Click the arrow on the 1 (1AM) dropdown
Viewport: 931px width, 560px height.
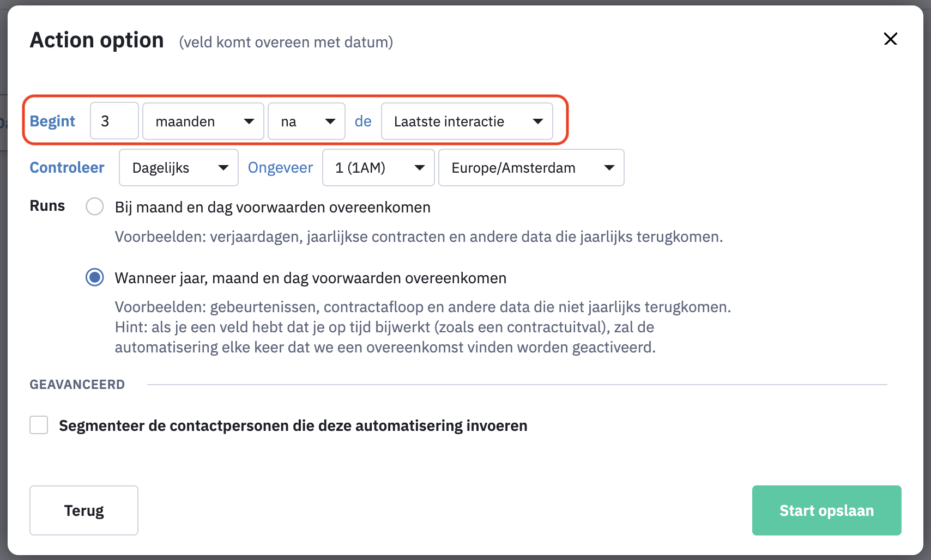tap(420, 167)
